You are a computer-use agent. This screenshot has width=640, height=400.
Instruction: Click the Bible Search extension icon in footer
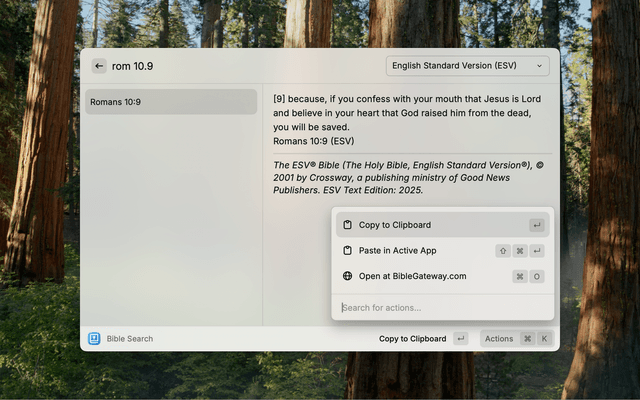click(94, 339)
